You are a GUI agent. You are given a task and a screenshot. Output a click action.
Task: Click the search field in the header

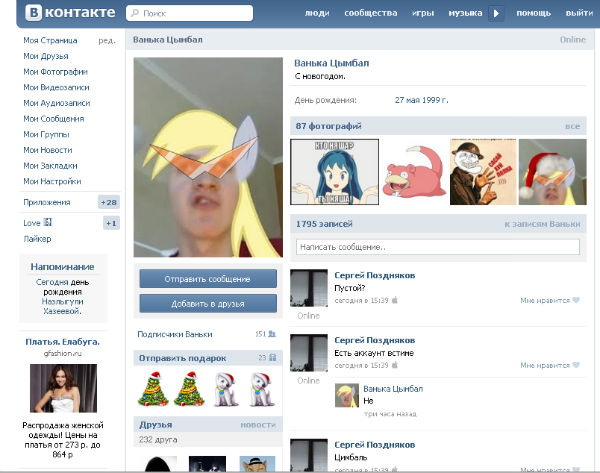(166, 15)
